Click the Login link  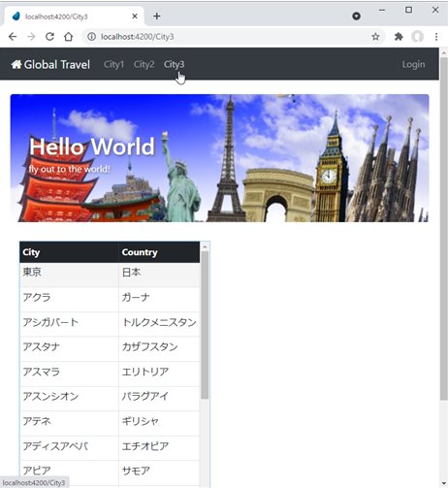point(413,64)
